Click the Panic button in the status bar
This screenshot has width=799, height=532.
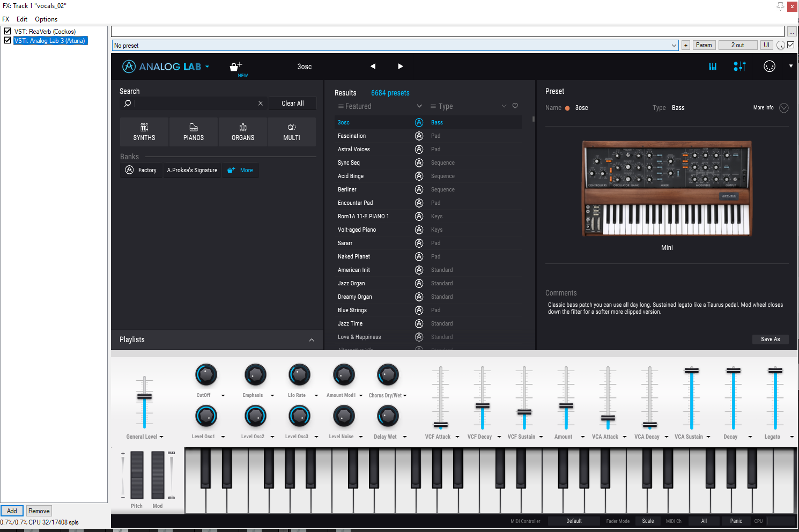(x=735, y=521)
